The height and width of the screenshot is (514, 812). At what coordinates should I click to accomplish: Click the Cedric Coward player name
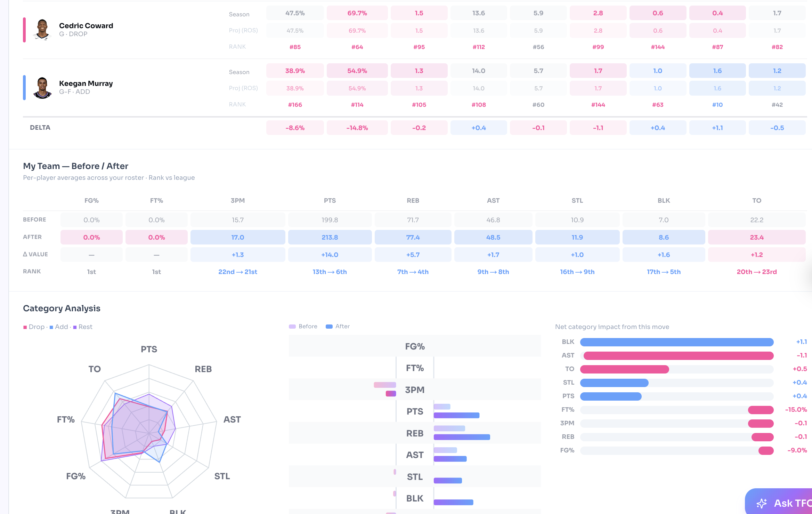point(86,26)
